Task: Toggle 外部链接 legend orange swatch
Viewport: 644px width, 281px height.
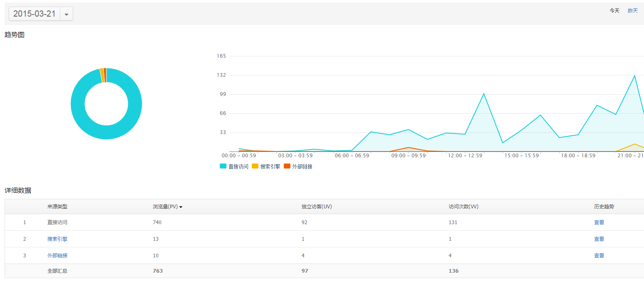Action: pyautogui.click(x=287, y=166)
